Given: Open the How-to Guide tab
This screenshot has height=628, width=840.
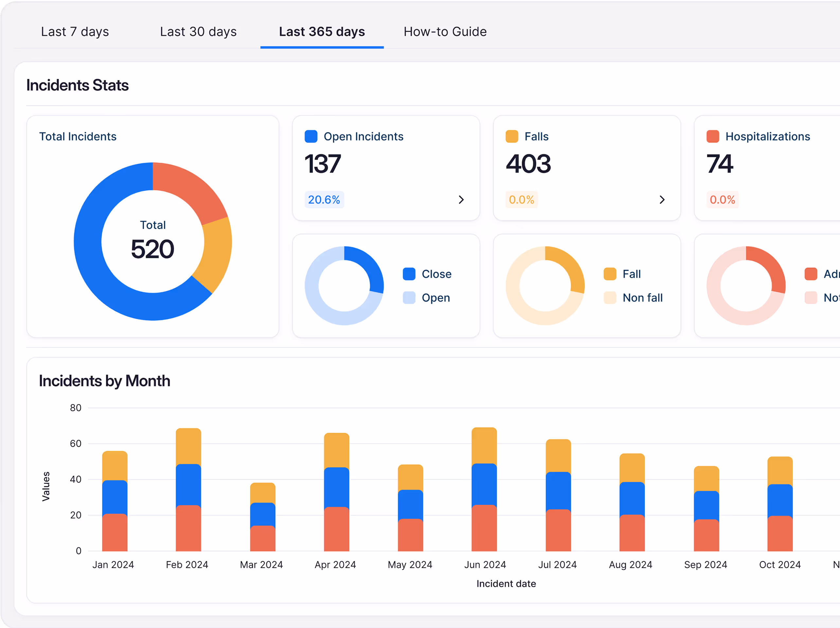Looking at the screenshot, I should [x=445, y=31].
